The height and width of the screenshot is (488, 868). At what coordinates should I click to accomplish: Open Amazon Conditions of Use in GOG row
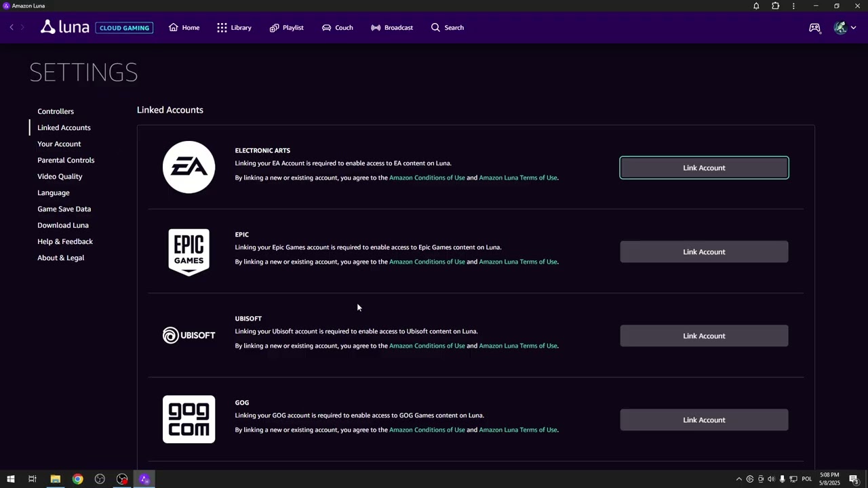[x=427, y=430]
